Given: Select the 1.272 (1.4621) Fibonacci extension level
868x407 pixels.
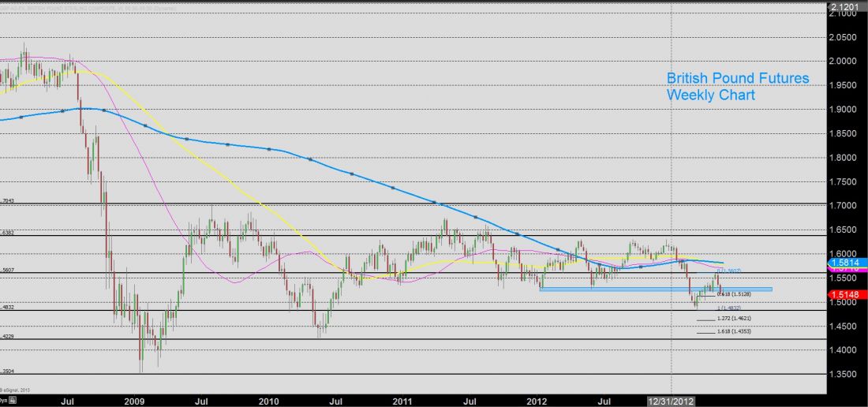Looking at the screenshot, I should coord(732,319).
